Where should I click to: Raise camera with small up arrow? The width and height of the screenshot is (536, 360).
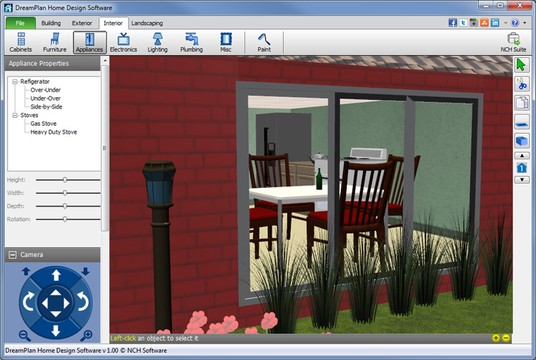(x=26, y=271)
